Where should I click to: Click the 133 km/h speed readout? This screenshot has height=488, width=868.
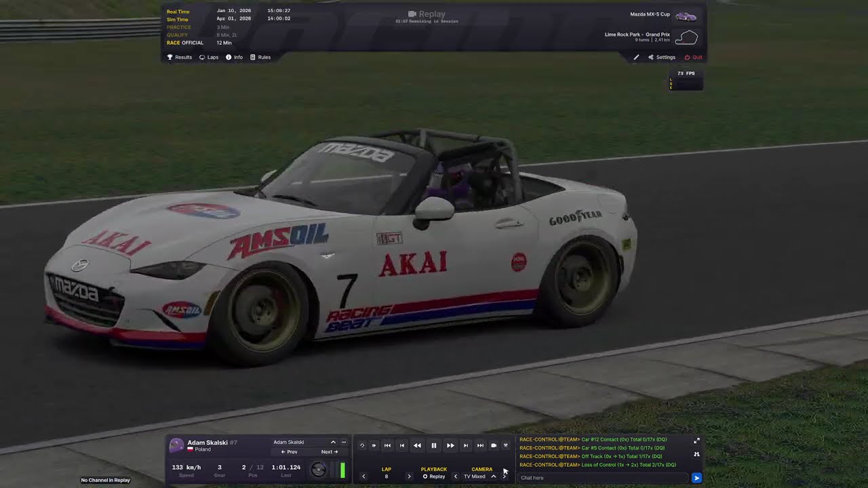[186, 468]
